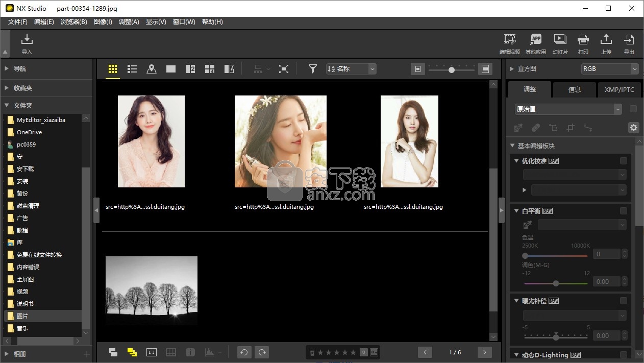Switch to the XMP/IPTC tab

click(620, 89)
